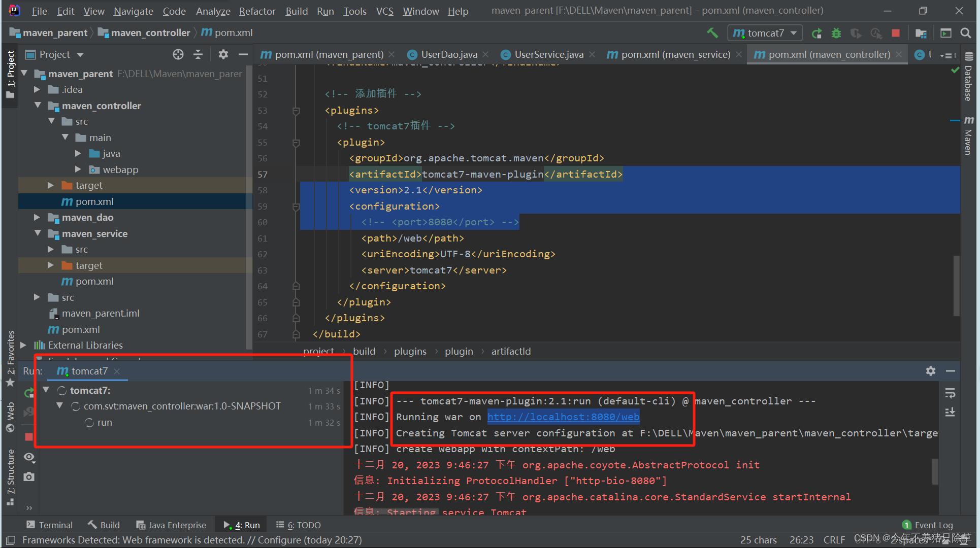Close the pom.xml (maven_controller) tab
980x548 pixels.
(x=899, y=54)
